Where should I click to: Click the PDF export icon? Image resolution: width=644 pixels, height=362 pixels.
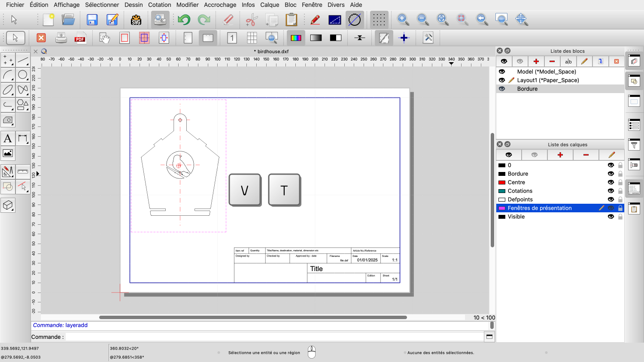(80, 38)
